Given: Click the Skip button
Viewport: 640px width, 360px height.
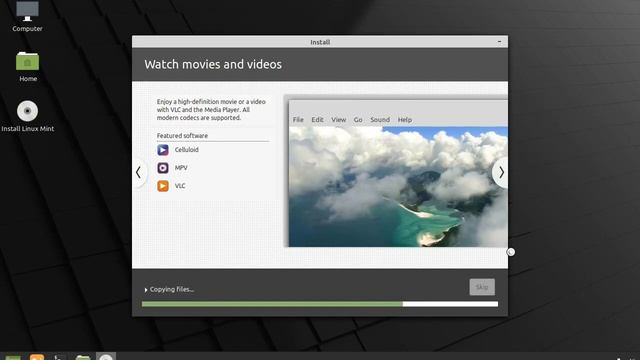Looking at the screenshot, I should coord(482,287).
